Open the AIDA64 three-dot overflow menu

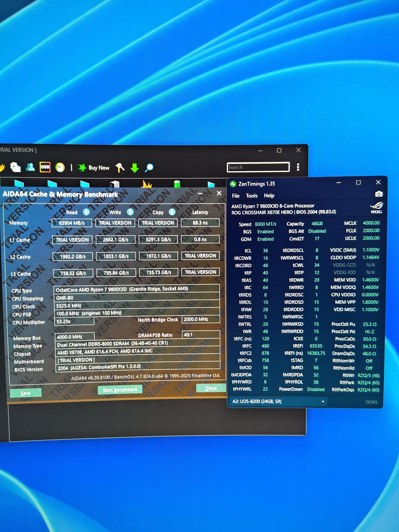[298, 167]
